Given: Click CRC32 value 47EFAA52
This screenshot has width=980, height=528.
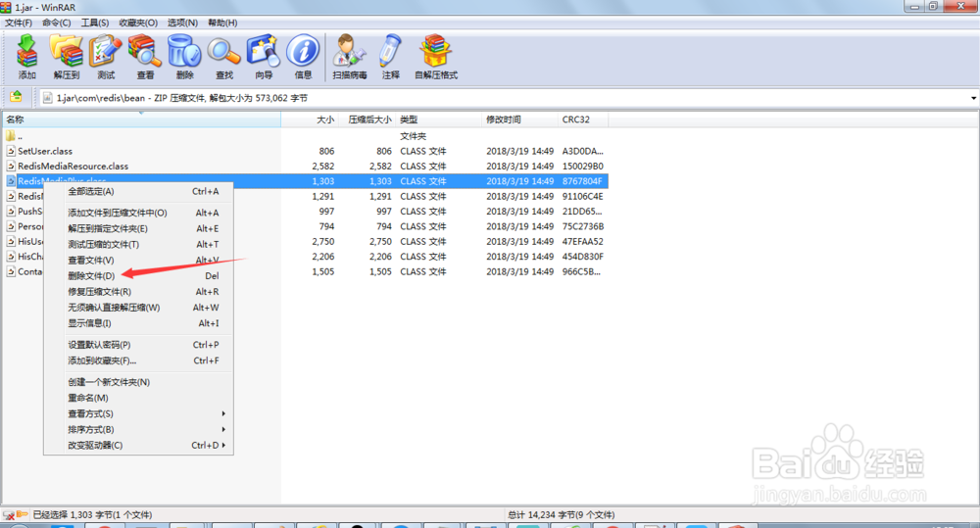Looking at the screenshot, I should (582, 242).
